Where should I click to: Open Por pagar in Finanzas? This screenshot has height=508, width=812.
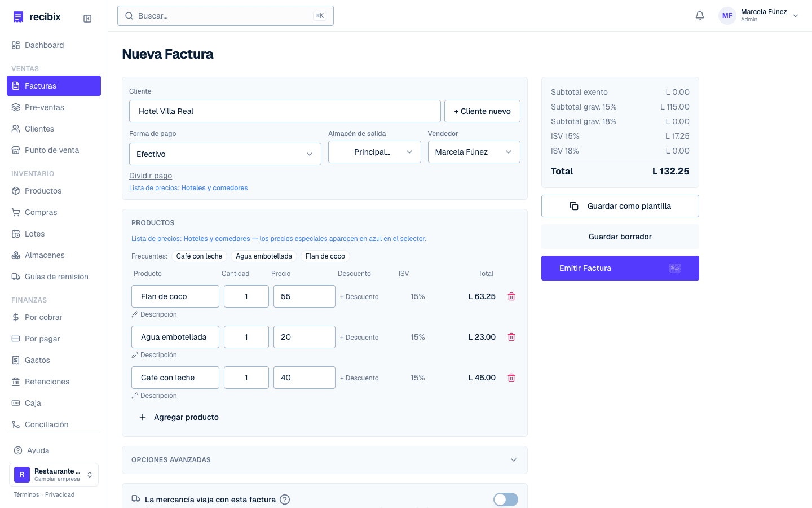point(54,339)
